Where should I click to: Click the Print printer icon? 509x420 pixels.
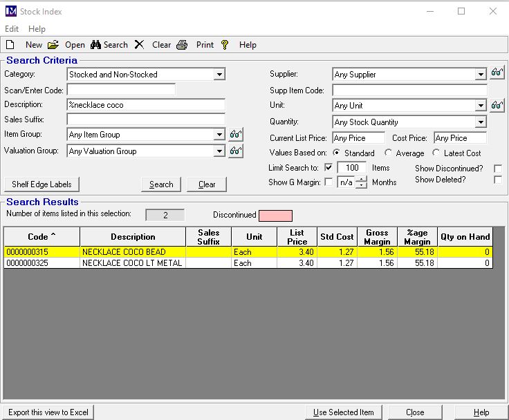coord(182,45)
